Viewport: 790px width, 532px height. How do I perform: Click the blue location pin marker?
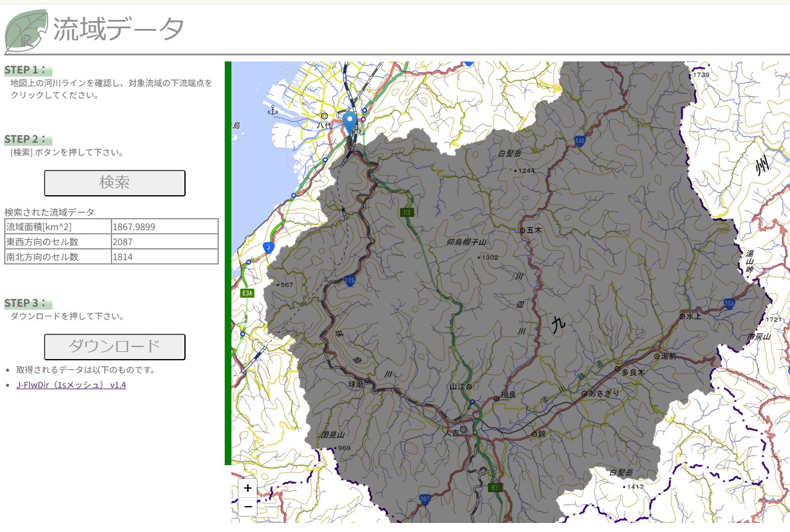coord(350,122)
